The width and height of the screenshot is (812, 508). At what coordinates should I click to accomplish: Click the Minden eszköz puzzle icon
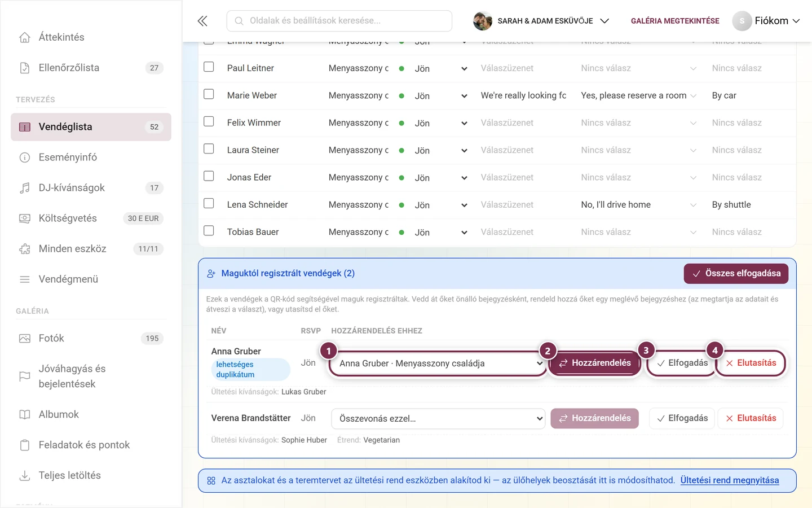(25, 249)
